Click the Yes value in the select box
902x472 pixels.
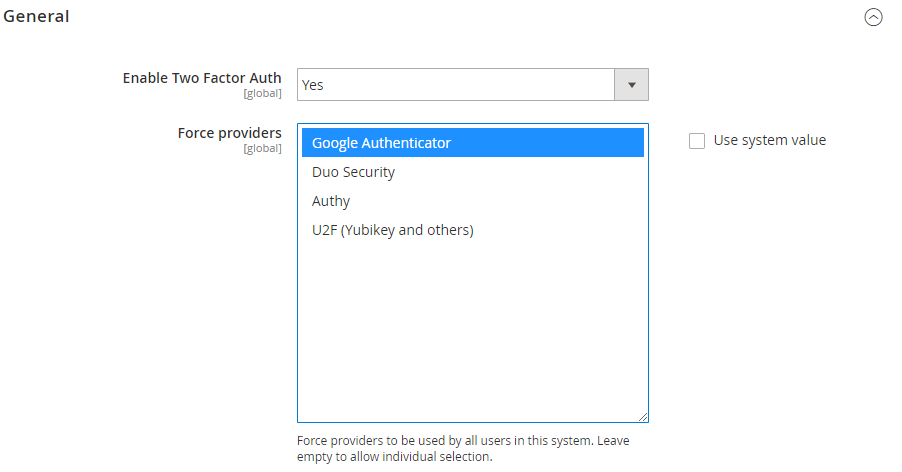click(x=312, y=85)
